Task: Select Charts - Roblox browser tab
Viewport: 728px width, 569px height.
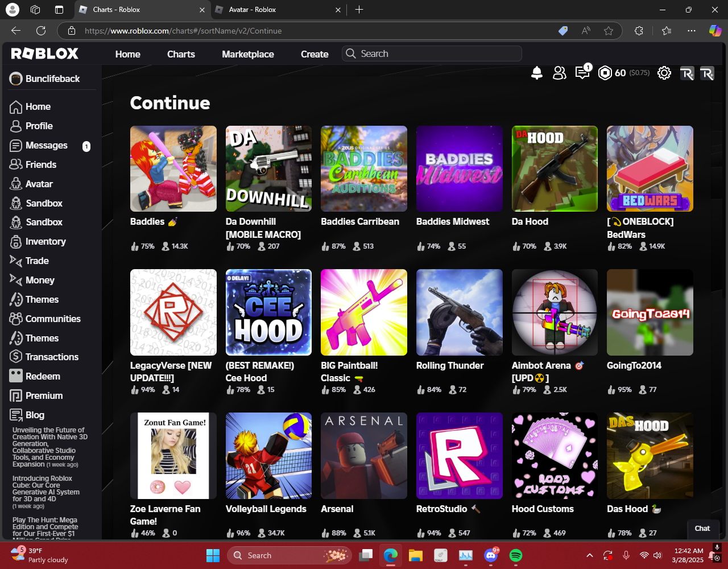Action: pyautogui.click(x=142, y=10)
